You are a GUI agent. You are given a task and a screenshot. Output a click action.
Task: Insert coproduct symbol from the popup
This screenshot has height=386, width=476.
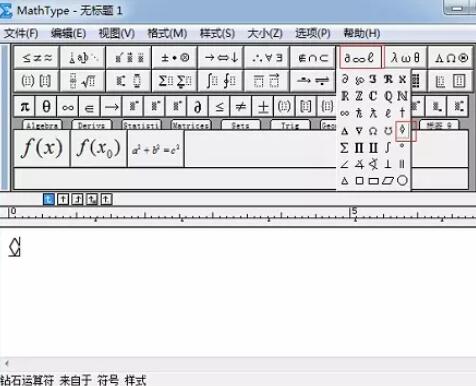tap(373, 147)
